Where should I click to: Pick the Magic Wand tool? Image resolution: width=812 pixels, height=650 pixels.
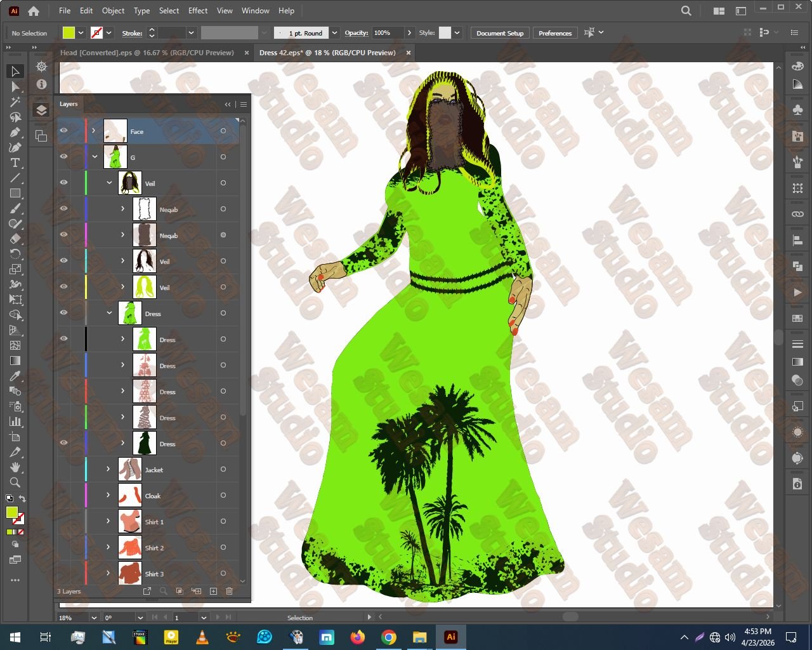click(x=15, y=102)
